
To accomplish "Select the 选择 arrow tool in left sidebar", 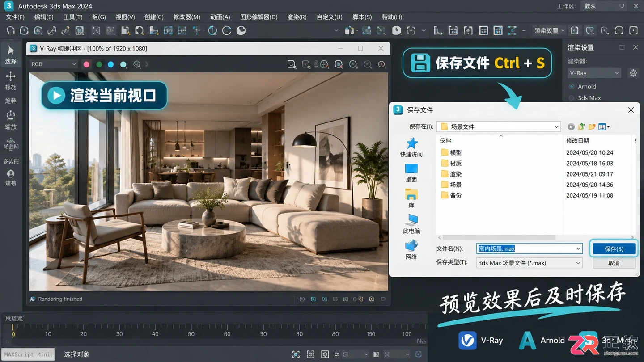I will (x=11, y=55).
